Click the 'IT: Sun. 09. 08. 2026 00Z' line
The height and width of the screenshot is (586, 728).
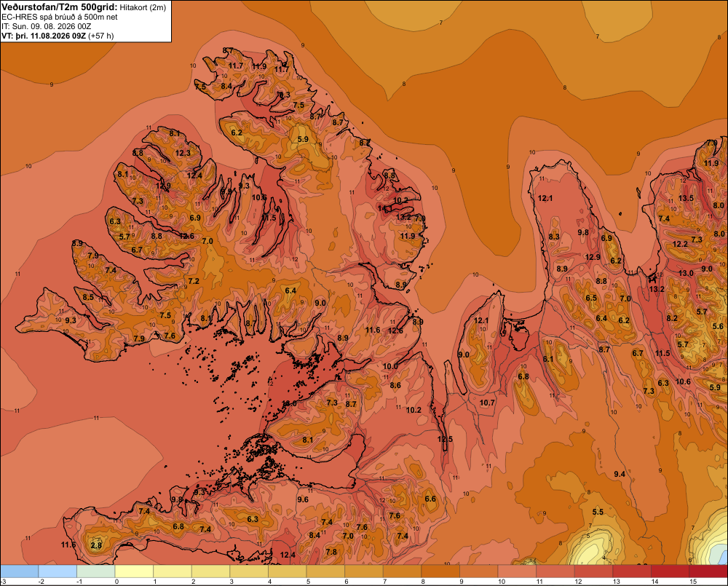pyautogui.click(x=47, y=26)
